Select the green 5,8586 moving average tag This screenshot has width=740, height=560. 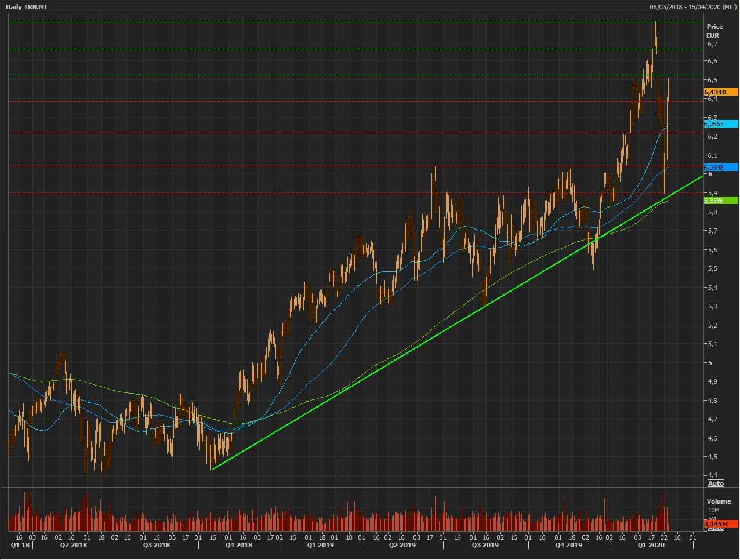pos(721,201)
